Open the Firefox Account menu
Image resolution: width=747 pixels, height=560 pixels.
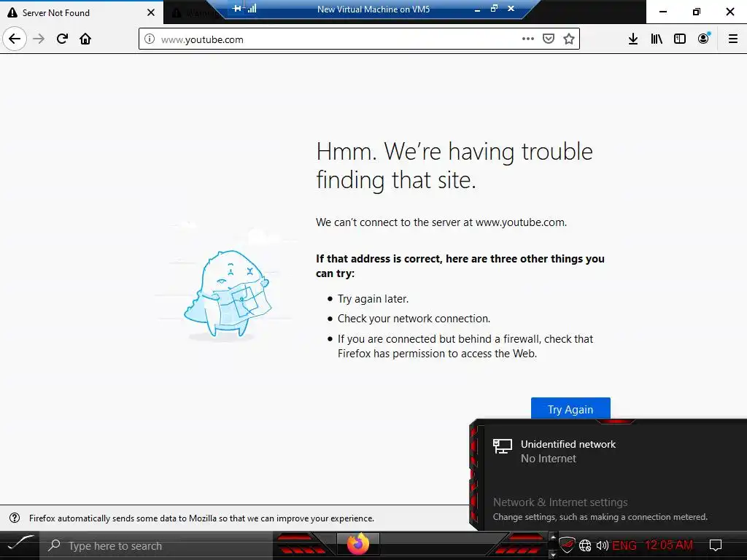click(704, 39)
